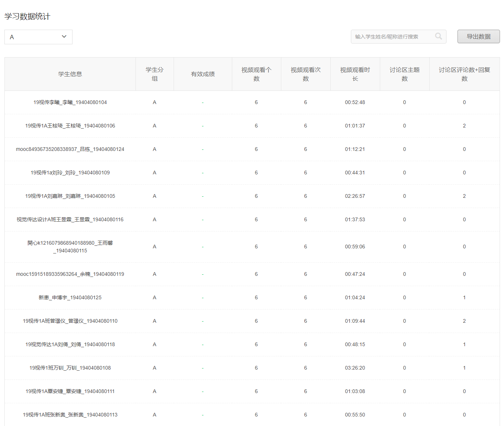Screen dimensions: 504x426
Task: Click watch time 03:26:20
Action: point(355,368)
